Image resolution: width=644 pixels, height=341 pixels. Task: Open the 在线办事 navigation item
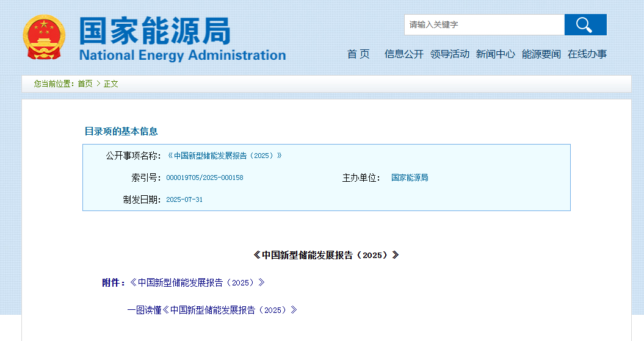587,54
